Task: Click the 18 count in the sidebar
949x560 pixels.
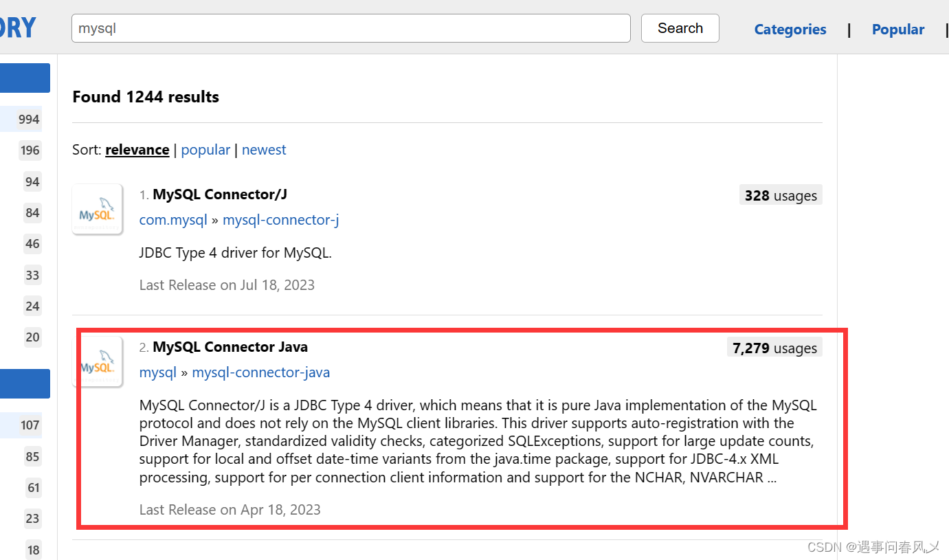Action: [34, 550]
